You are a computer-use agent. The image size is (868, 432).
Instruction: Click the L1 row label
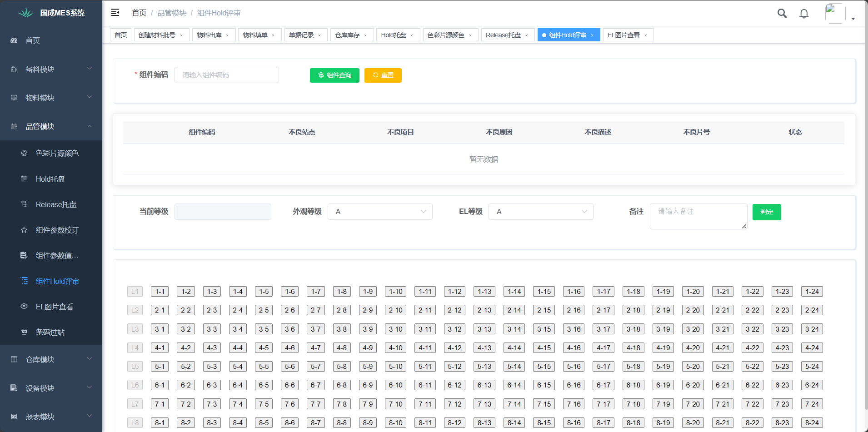tap(135, 292)
